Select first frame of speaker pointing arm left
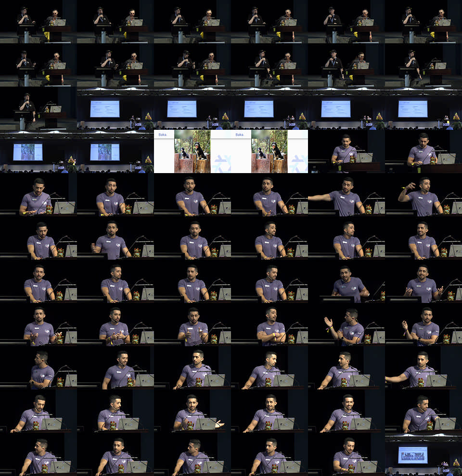This screenshot has height=476, width=462. (346, 195)
